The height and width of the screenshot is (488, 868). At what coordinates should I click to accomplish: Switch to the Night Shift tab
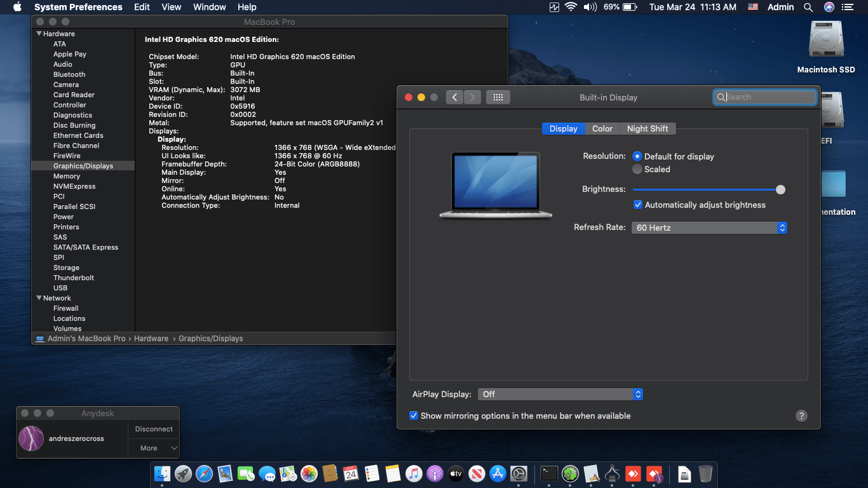[647, 128]
